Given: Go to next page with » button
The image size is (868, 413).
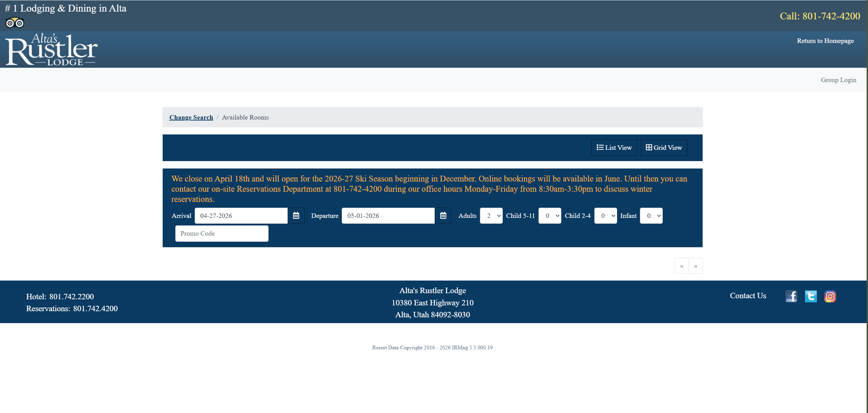Looking at the screenshot, I should coord(695,266).
